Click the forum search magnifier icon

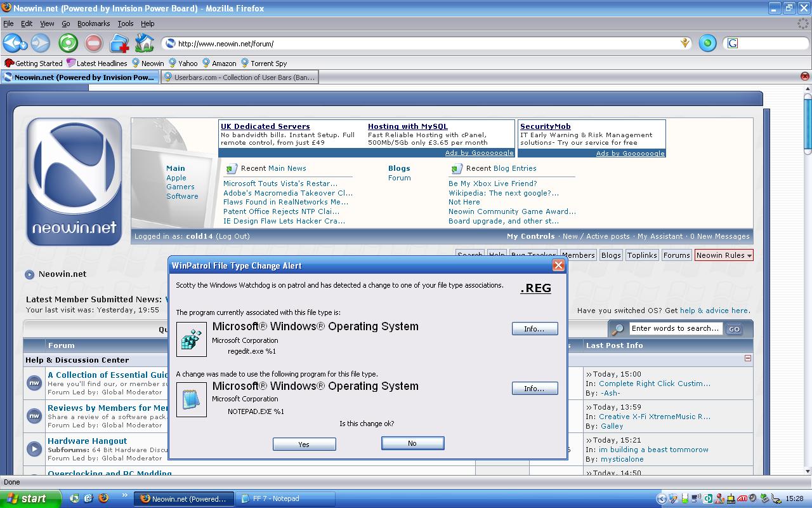(x=617, y=329)
